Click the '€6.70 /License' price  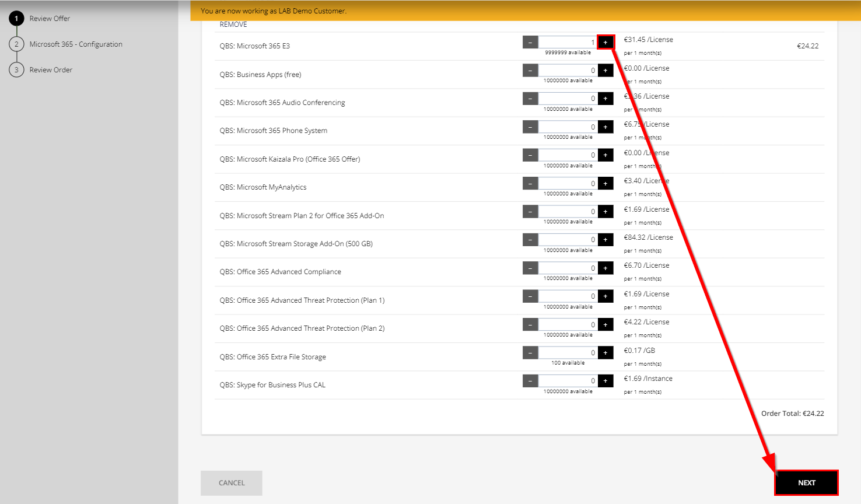click(x=647, y=265)
